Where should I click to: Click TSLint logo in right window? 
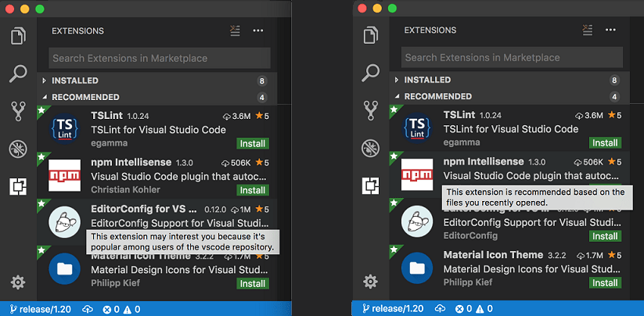[x=417, y=127]
